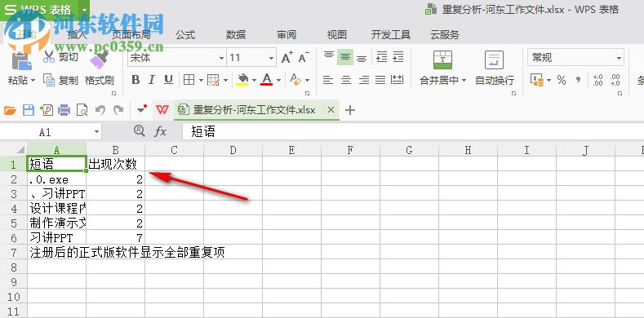Screen dimensions: 644x318
Task: Click the fx insert function button
Action: coord(160,132)
